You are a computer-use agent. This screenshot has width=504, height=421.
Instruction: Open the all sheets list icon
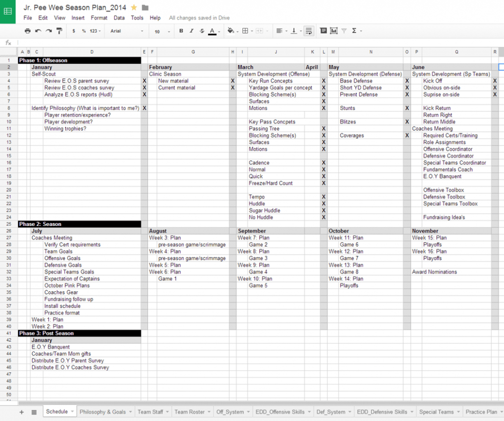pyautogui.click(x=34, y=412)
